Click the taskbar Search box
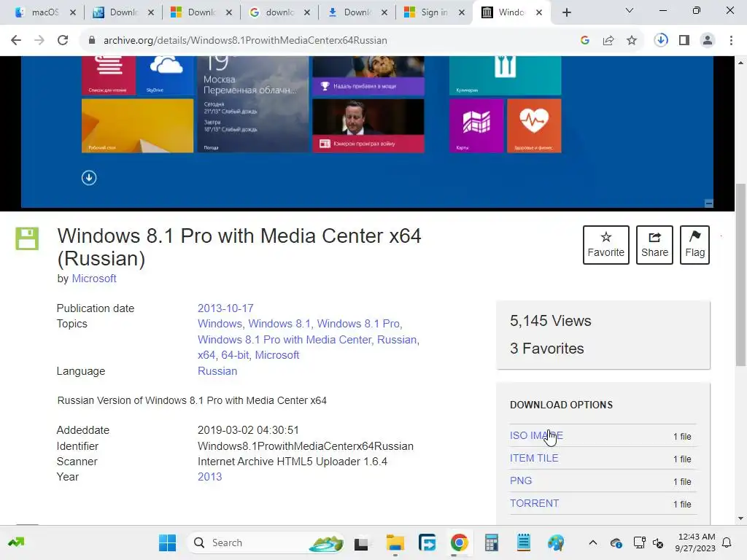Screen dimensions: 747x560 pos(267,542)
